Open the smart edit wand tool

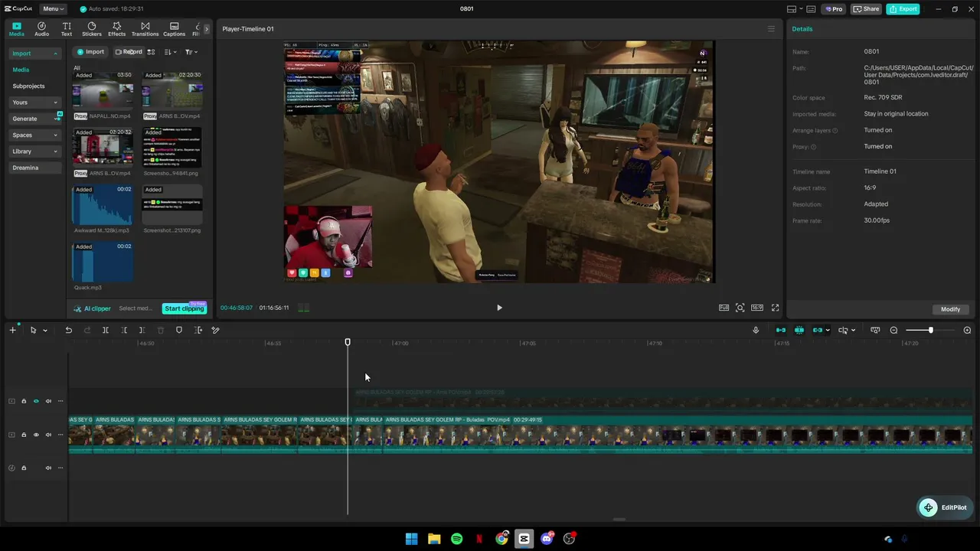(215, 330)
